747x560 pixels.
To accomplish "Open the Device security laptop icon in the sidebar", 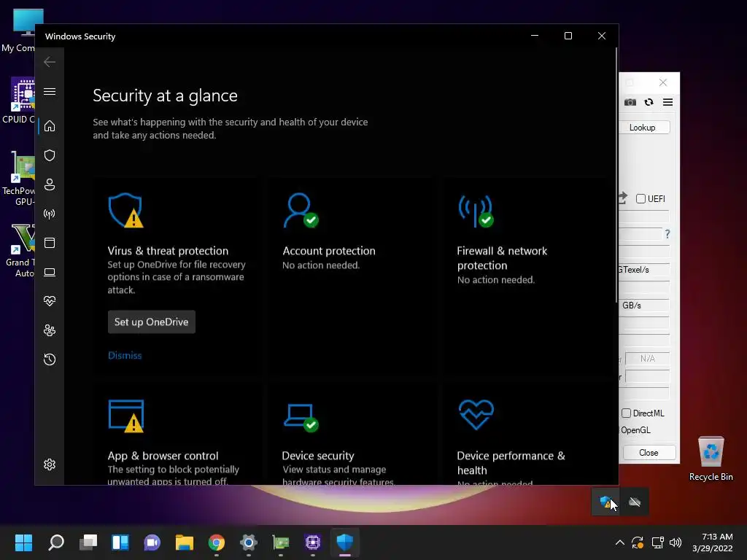I will coord(50,272).
